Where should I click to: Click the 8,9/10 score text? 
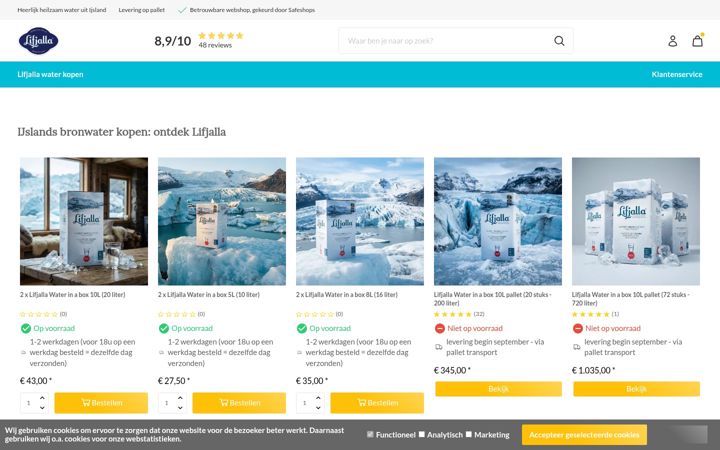click(x=173, y=41)
